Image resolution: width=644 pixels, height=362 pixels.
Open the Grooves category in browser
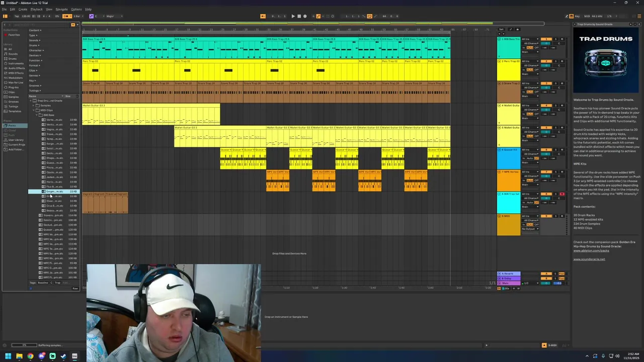point(13,102)
